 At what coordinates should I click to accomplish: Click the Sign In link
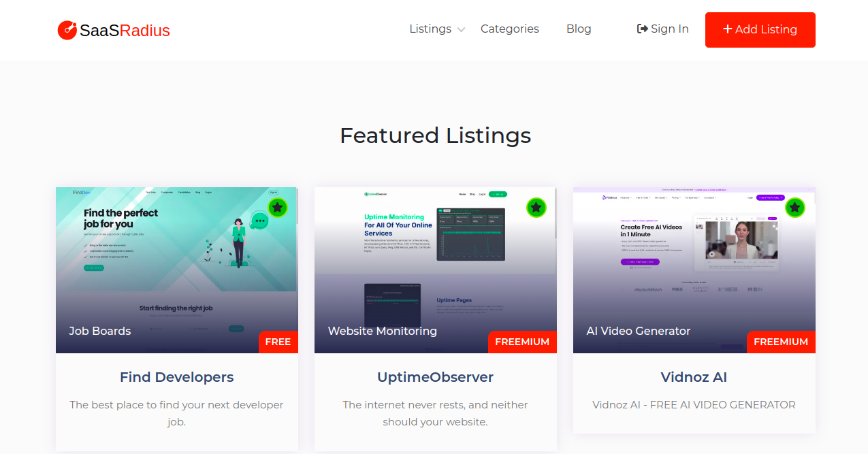tap(662, 29)
